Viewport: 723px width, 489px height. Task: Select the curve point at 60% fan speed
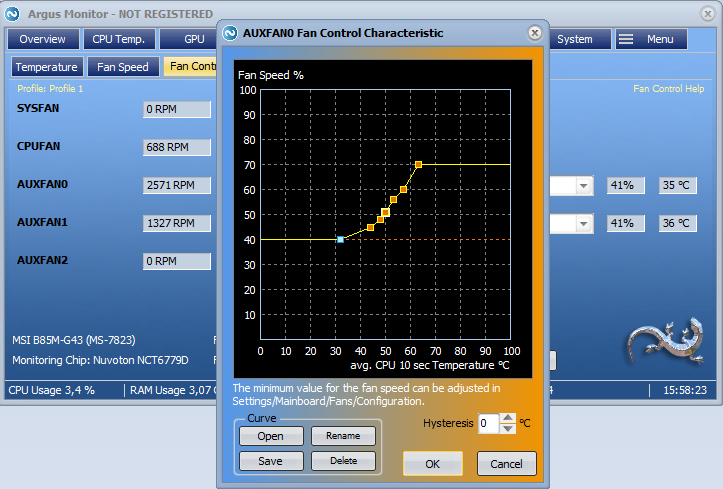[403, 189]
